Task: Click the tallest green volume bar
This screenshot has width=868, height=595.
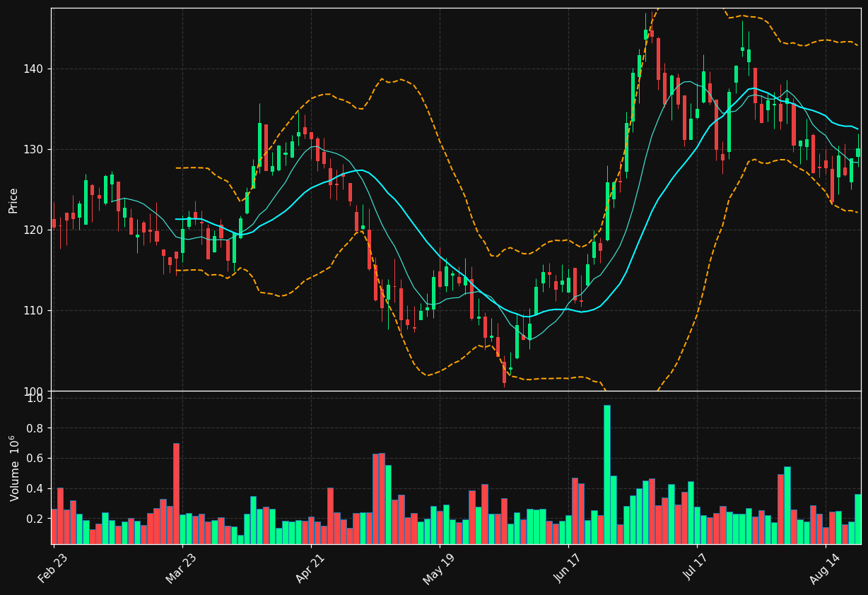Action: pos(607,474)
